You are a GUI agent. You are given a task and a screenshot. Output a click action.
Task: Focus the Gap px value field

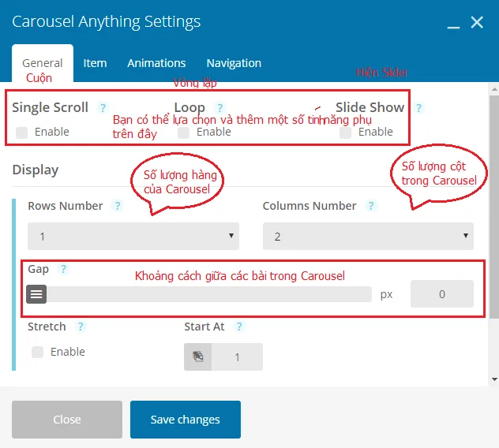click(442, 293)
